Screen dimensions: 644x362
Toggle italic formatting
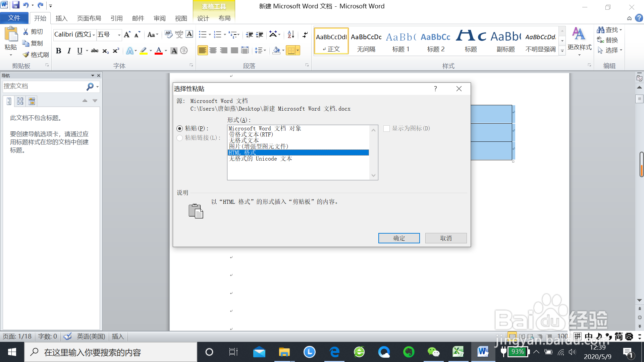point(69,51)
